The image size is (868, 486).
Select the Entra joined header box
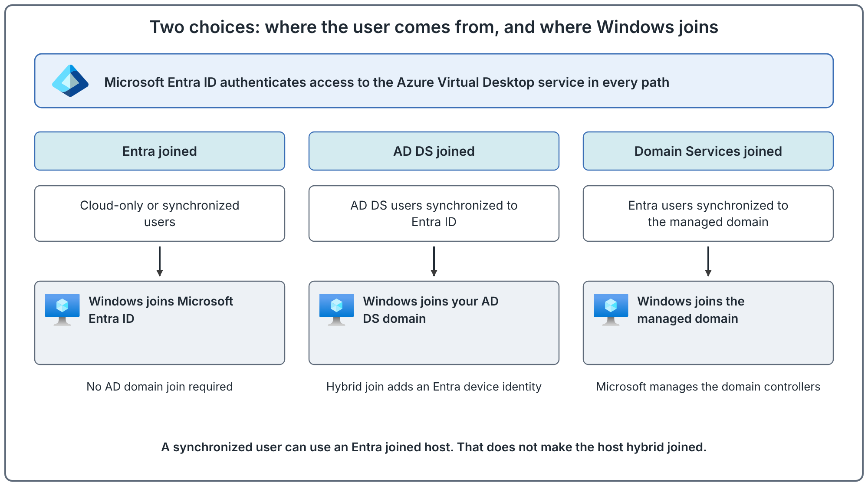pyautogui.click(x=160, y=151)
